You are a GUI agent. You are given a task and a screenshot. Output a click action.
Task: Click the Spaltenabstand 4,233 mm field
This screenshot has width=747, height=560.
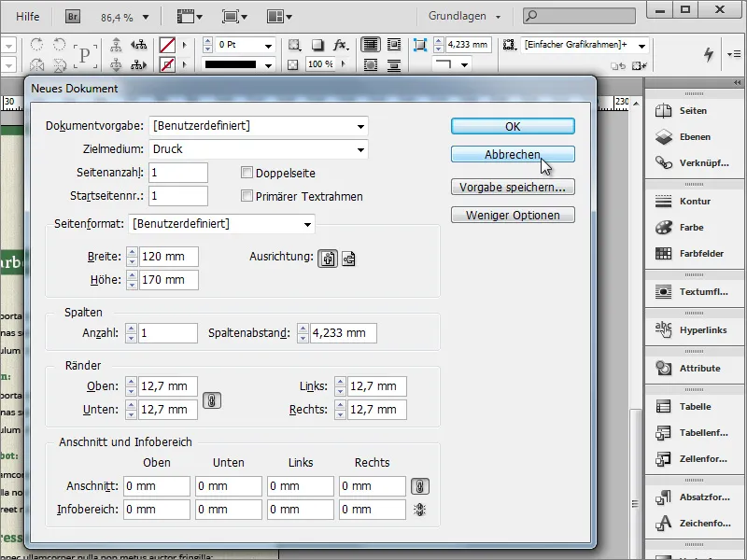click(x=343, y=333)
